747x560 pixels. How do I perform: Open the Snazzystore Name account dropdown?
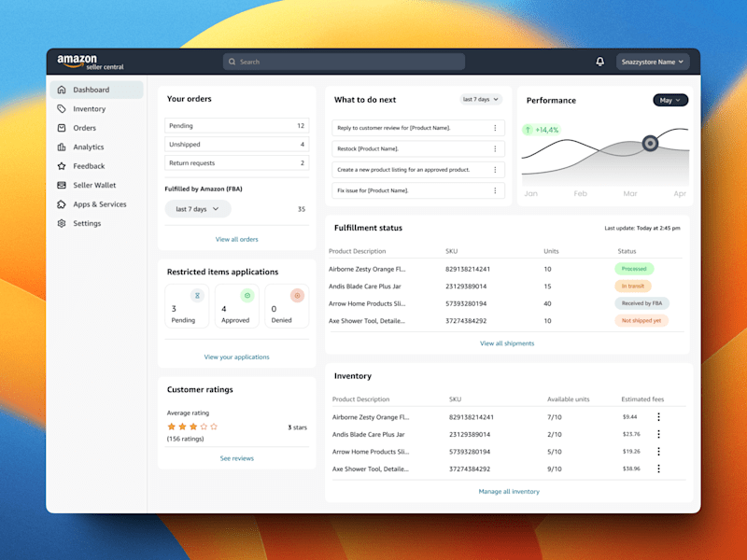click(652, 62)
